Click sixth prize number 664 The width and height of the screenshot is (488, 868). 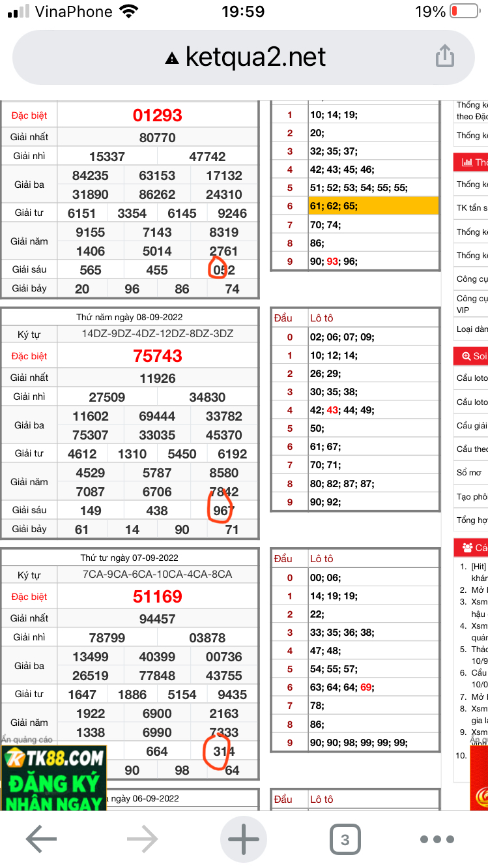pos(158,751)
